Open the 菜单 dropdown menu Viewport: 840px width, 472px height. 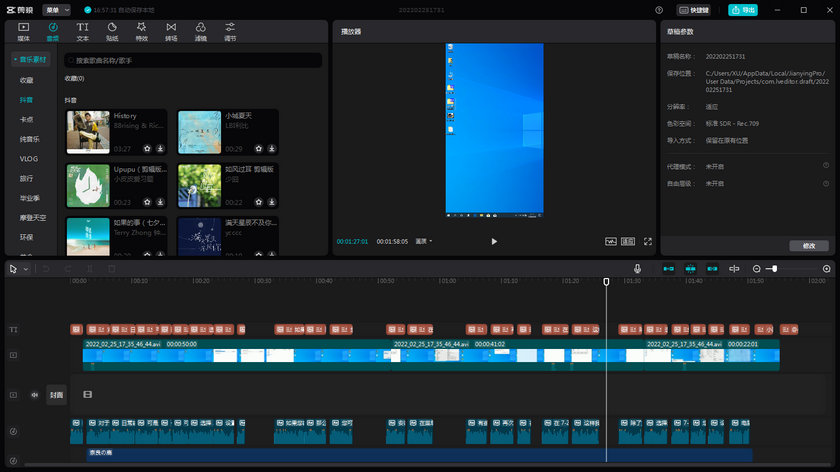pyautogui.click(x=56, y=9)
